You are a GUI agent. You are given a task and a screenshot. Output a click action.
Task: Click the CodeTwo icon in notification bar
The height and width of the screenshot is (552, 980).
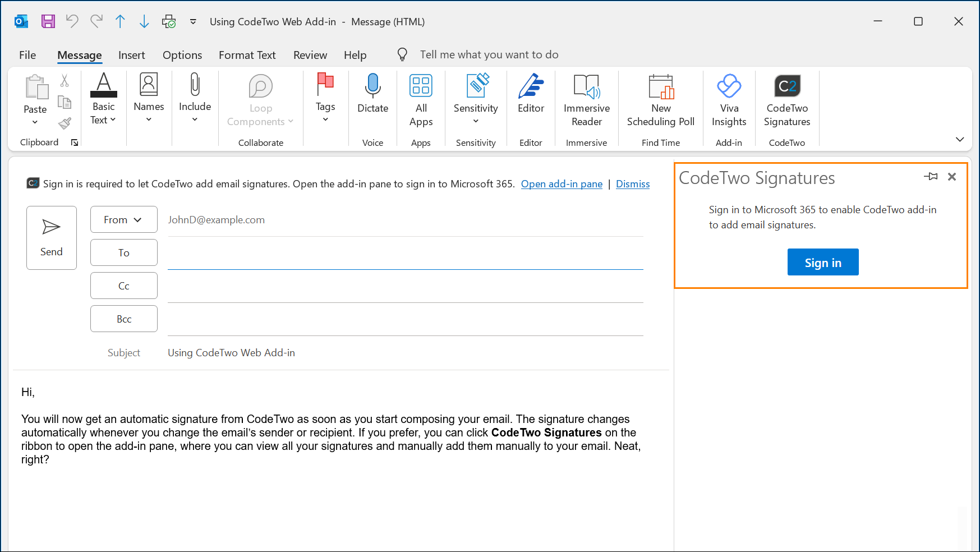tap(33, 183)
